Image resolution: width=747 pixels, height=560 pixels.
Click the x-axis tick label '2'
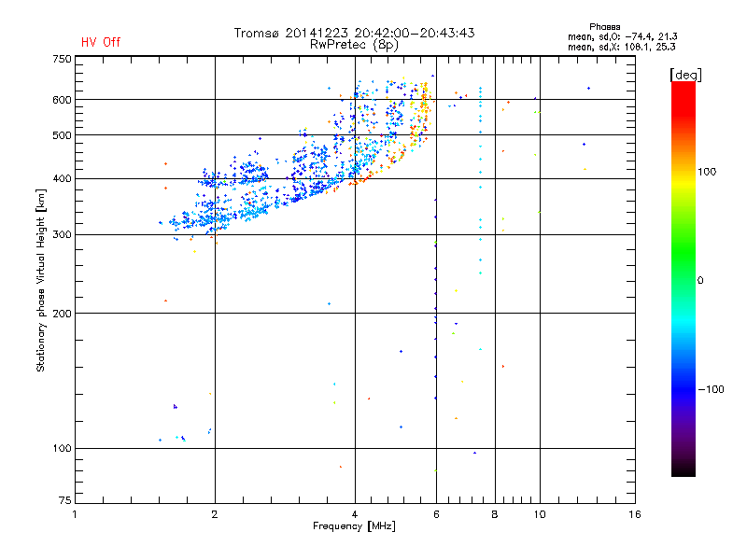click(215, 514)
